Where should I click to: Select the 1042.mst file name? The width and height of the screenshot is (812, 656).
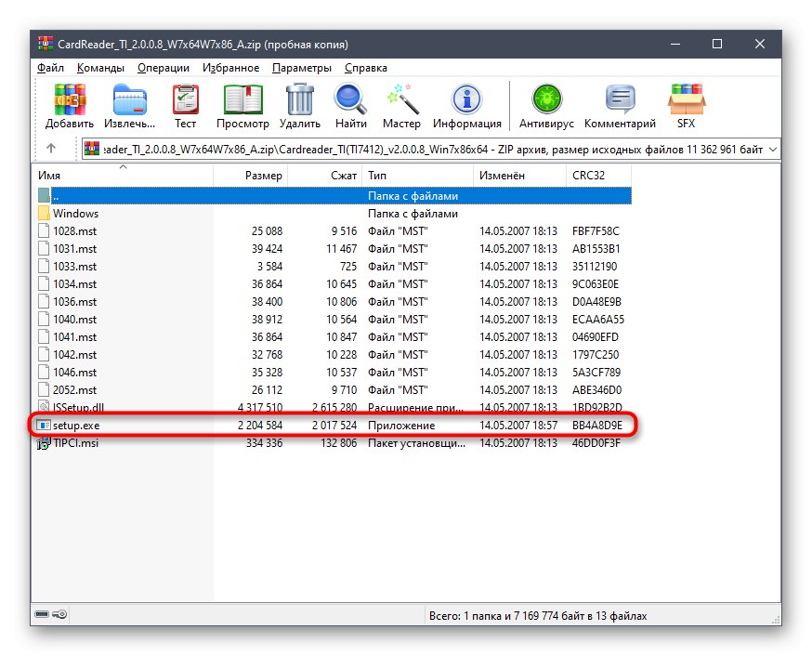coord(74,354)
